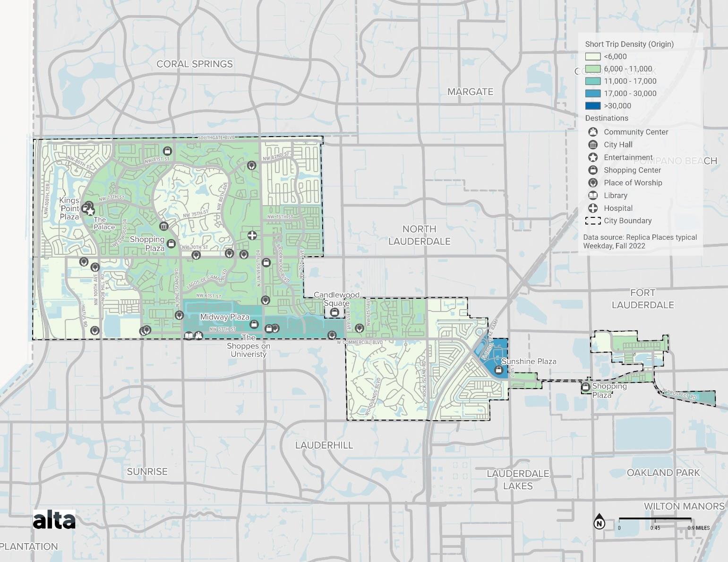
Task: Click the 'Sunshine Plaza' label
Action: click(x=529, y=362)
